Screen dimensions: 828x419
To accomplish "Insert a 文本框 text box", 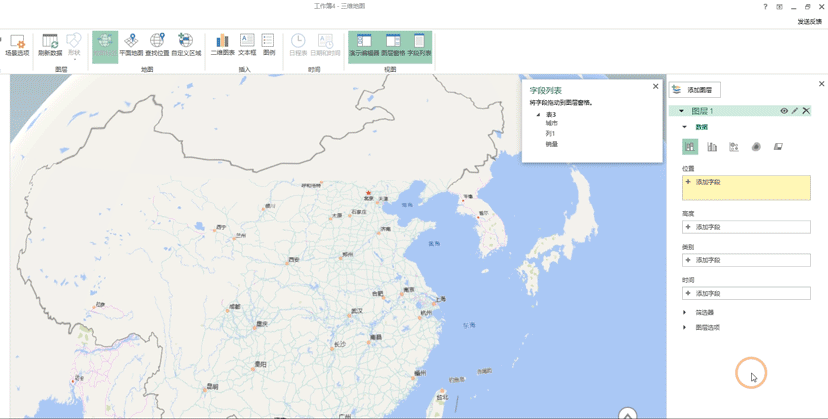I will coord(247,45).
